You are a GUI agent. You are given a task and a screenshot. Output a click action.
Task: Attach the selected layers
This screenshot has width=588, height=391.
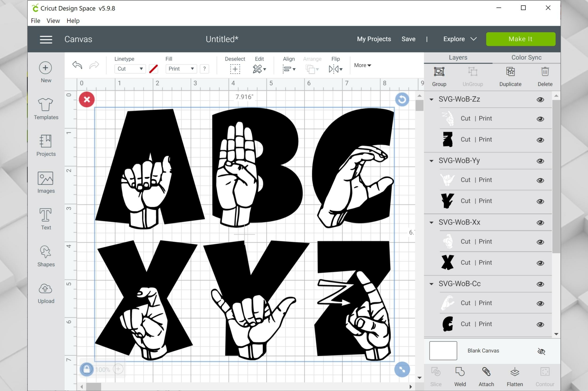tap(486, 372)
